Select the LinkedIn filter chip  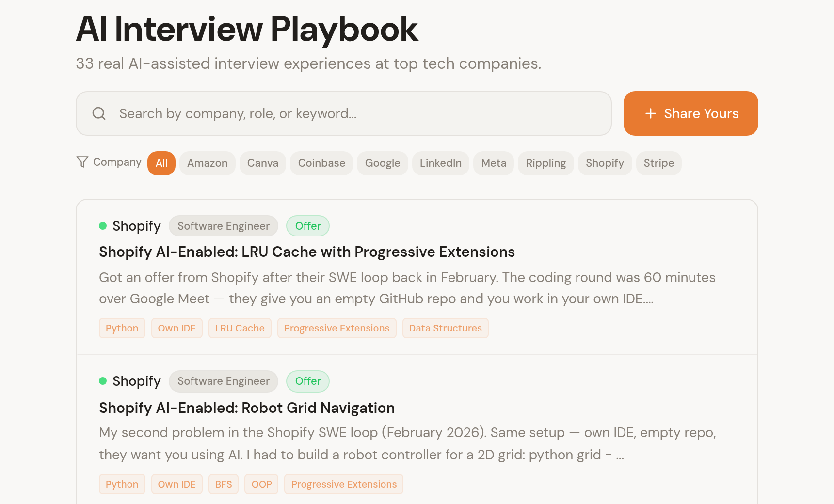[440, 163]
